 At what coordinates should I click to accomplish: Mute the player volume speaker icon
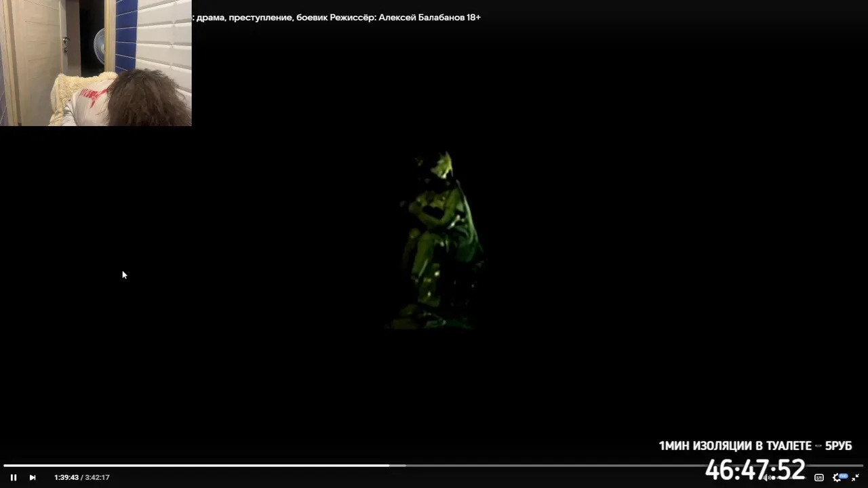(768, 477)
